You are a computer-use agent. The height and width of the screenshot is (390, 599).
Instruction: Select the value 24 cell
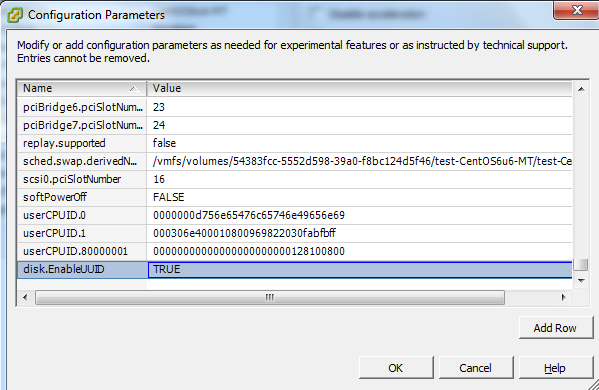tap(359, 125)
